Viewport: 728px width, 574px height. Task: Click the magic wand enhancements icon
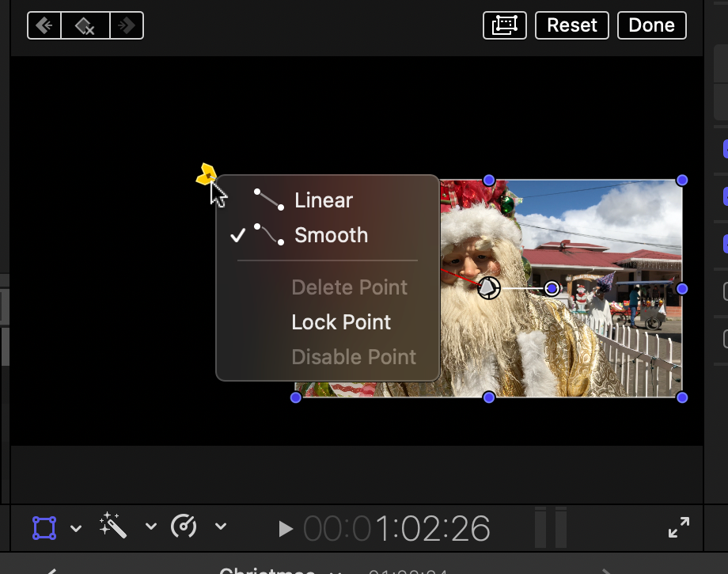pyautogui.click(x=113, y=526)
